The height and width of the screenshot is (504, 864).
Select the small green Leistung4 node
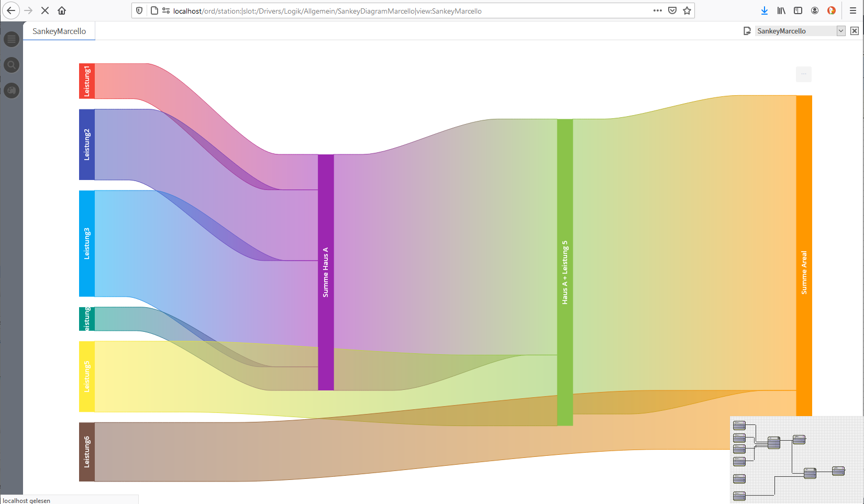pyautogui.click(x=87, y=319)
